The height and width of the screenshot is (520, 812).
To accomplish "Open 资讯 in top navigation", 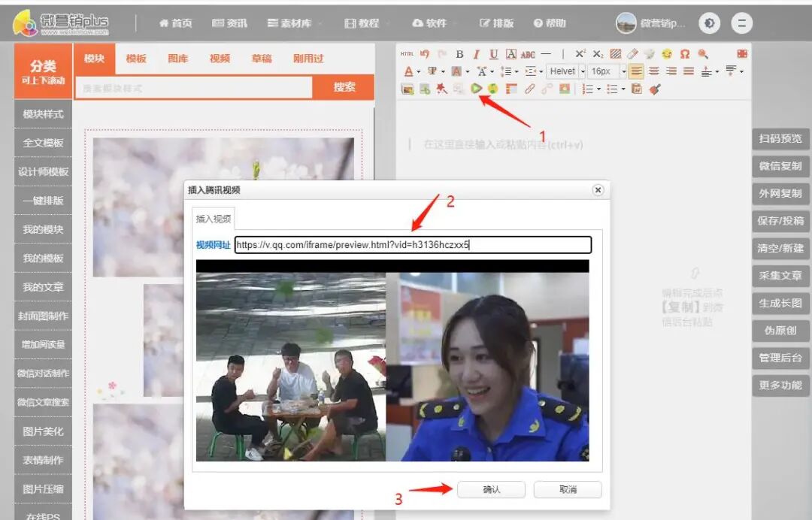I will pos(229,23).
